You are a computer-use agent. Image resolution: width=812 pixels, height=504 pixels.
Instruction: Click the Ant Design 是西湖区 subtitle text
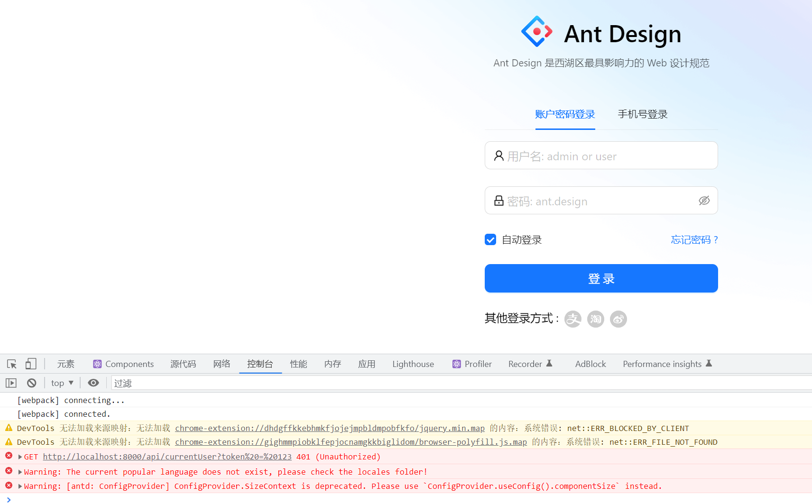click(601, 63)
